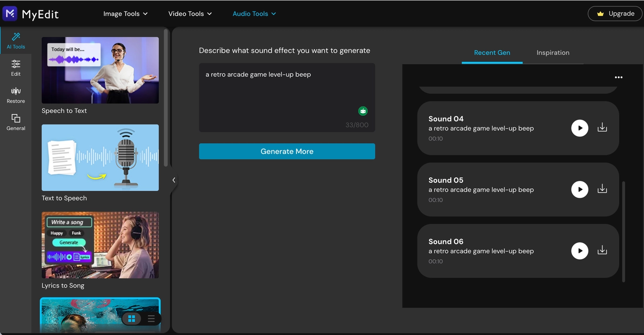The image size is (644, 335).
Task: Collapse the tools panel with the chevron
Action: pos(174,180)
